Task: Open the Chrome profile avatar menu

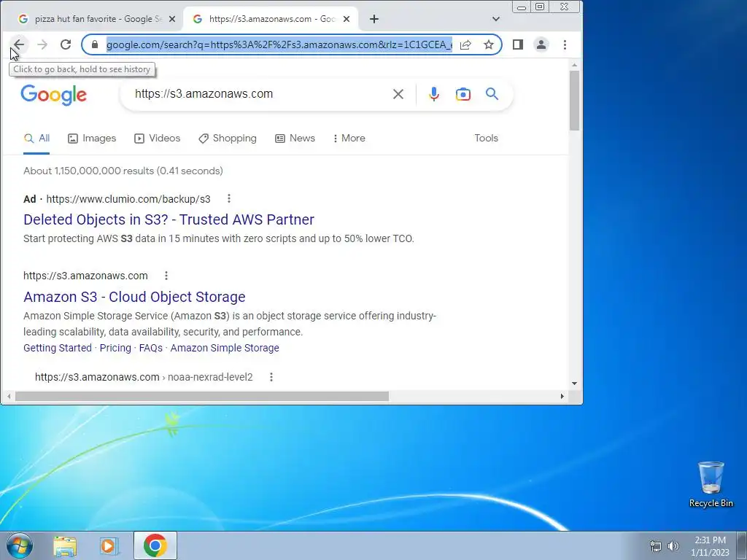Action: (x=541, y=44)
